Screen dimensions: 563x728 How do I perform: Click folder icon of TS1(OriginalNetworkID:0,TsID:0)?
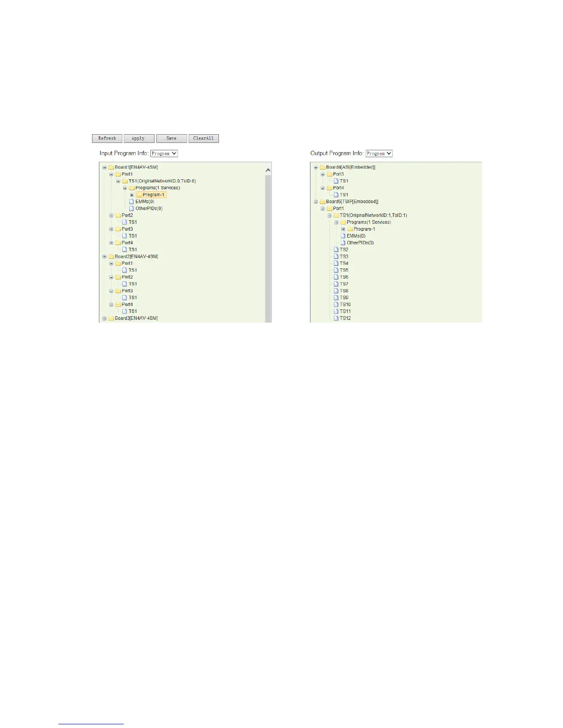[x=125, y=181]
